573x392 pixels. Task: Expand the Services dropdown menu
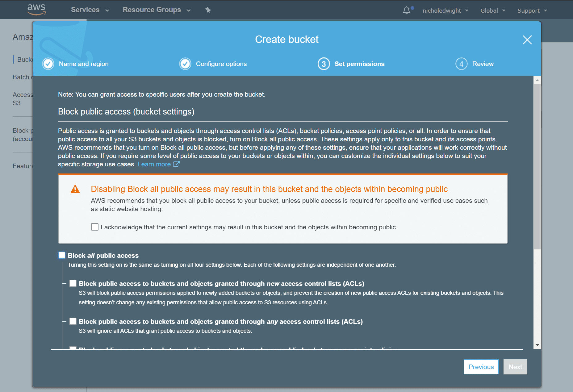pos(90,10)
